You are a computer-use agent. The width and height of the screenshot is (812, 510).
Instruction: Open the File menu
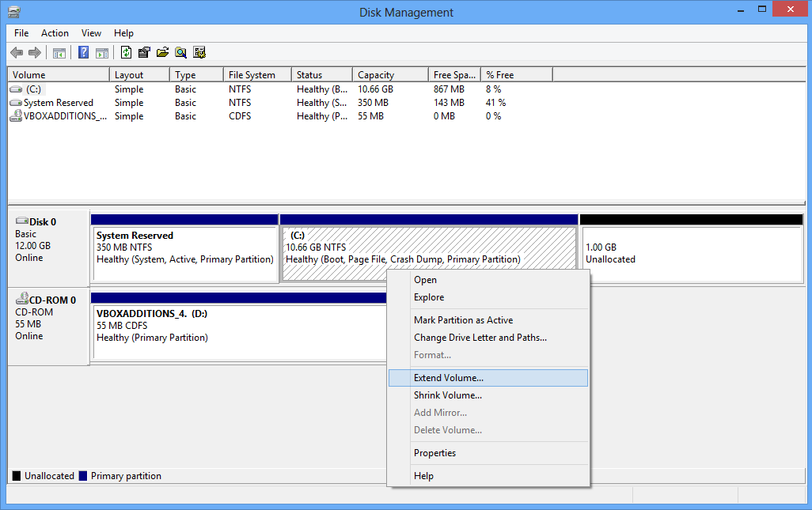(21, 33)
